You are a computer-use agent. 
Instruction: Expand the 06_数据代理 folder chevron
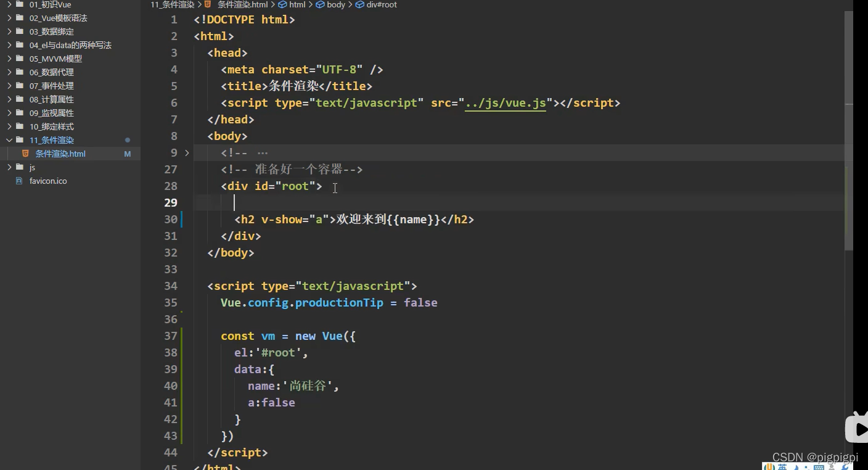9,72
